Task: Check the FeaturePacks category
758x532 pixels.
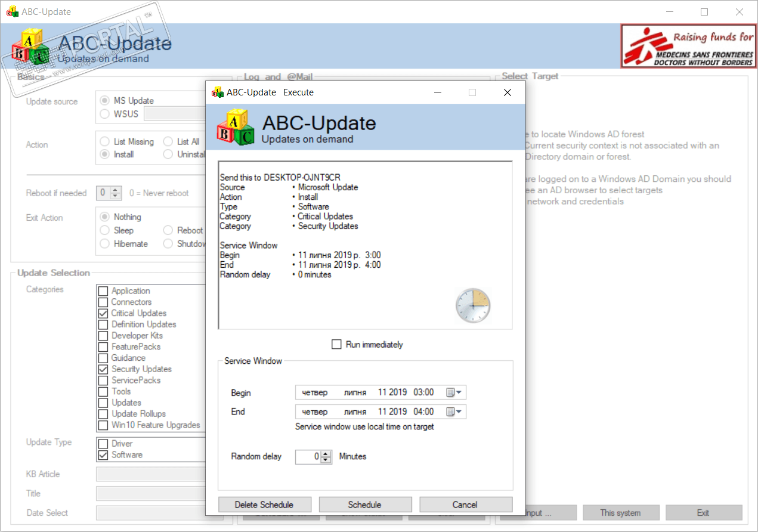Action: (x=103, y=347)
